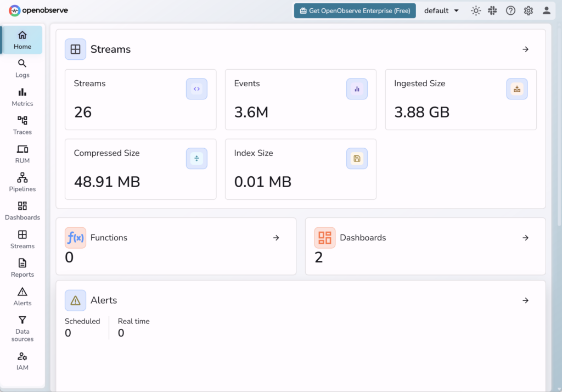This screenshot has width=562, height=392.
Task: Open Functions via its arrow
Action: [x=276, y=238]
